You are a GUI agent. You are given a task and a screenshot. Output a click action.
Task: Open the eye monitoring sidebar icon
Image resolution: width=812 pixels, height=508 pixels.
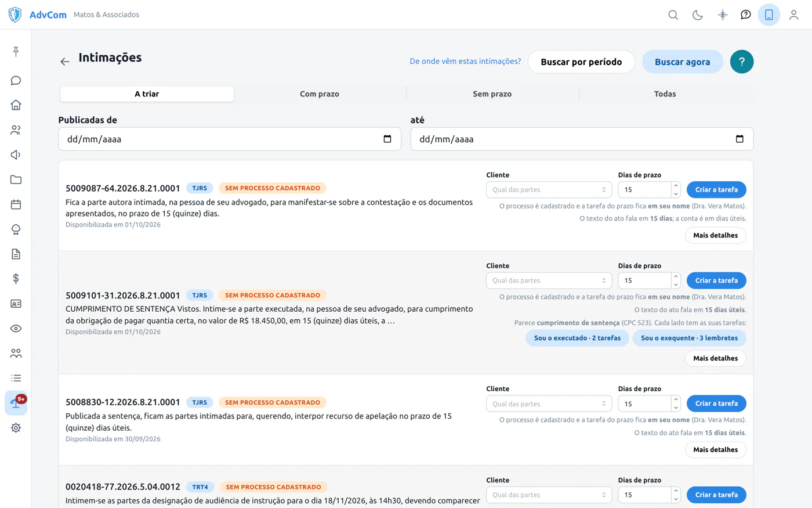16,329
